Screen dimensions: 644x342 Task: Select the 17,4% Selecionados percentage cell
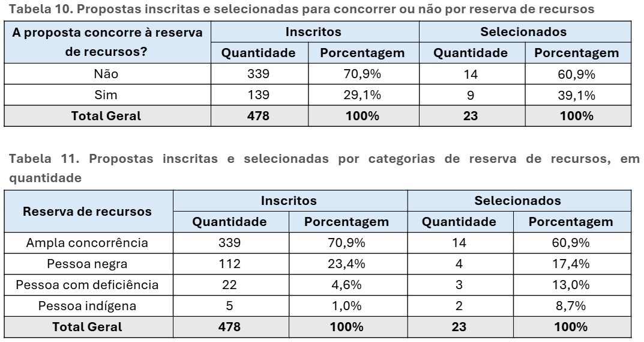click(571, 264)
